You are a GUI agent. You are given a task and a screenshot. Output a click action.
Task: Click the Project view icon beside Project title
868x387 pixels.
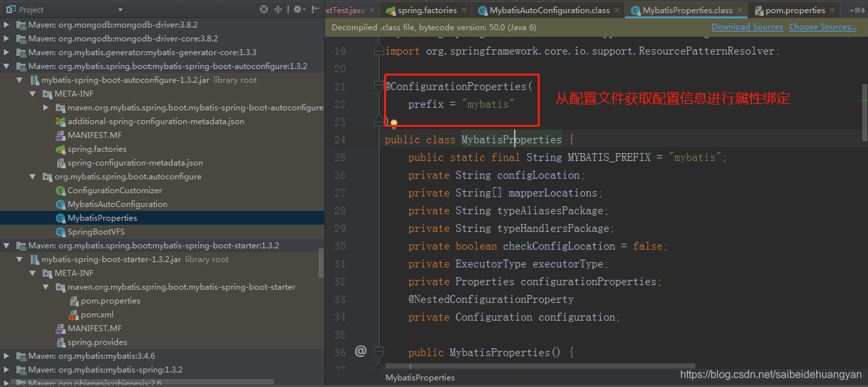pos(11,10)
